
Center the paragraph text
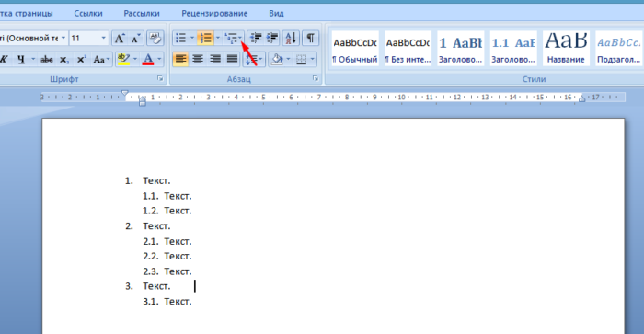(x=198, y=60)
